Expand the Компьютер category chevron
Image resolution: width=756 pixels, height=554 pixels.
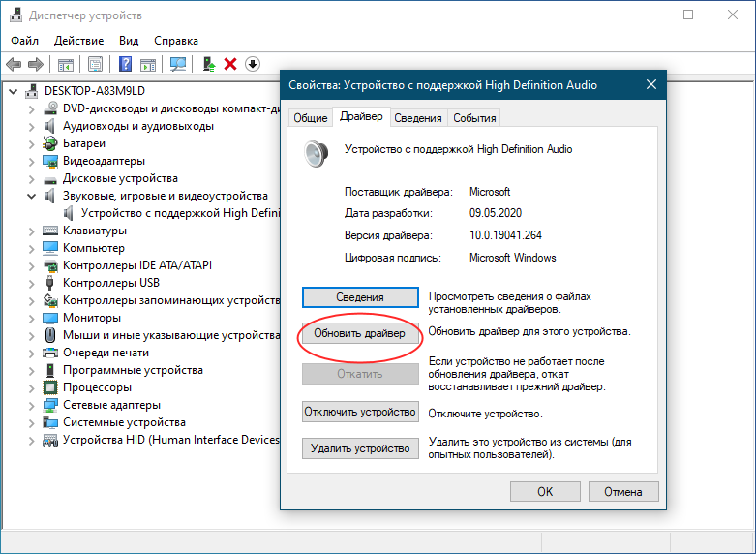point(31,249)
